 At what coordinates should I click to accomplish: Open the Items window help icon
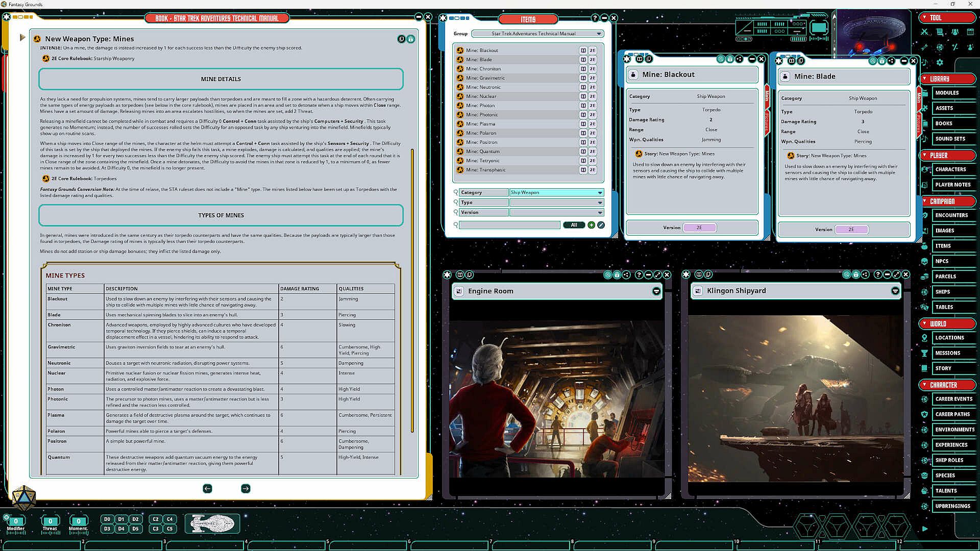click(595, 18)
